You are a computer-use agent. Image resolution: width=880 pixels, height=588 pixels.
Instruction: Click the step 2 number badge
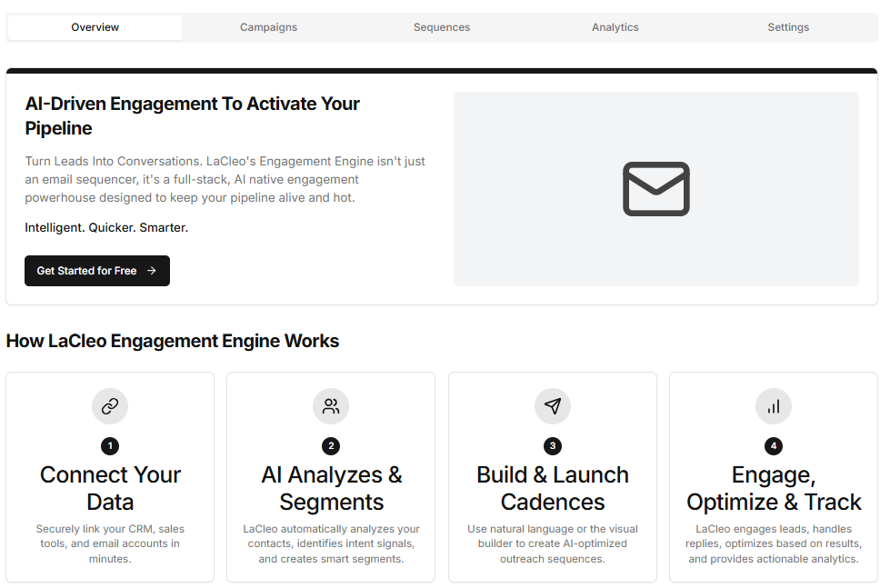tap(331, 446)
